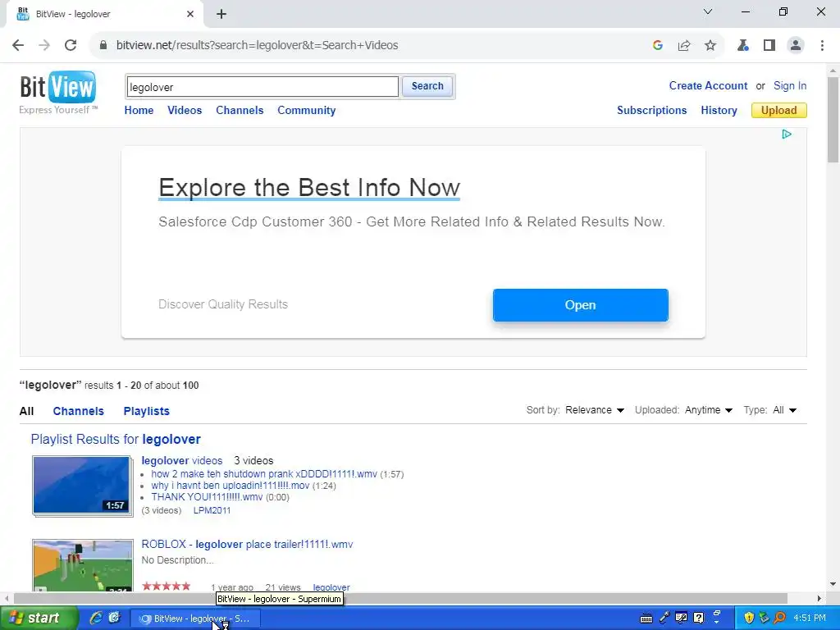Open THANK YOU!111!!!!!.wmv video link
Screen dimensions: 840x630
207,497
